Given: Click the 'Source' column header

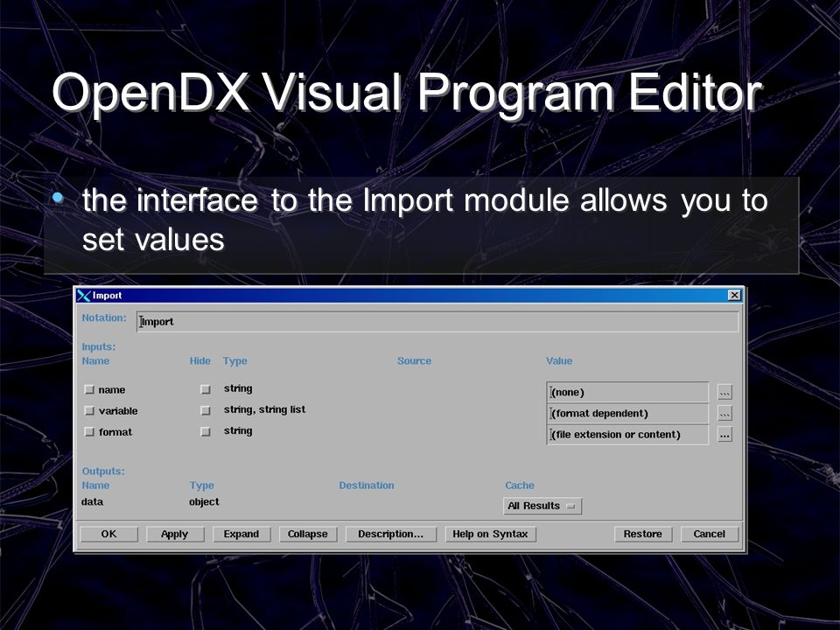Looking at the screenshot, I should click(414, 361).
